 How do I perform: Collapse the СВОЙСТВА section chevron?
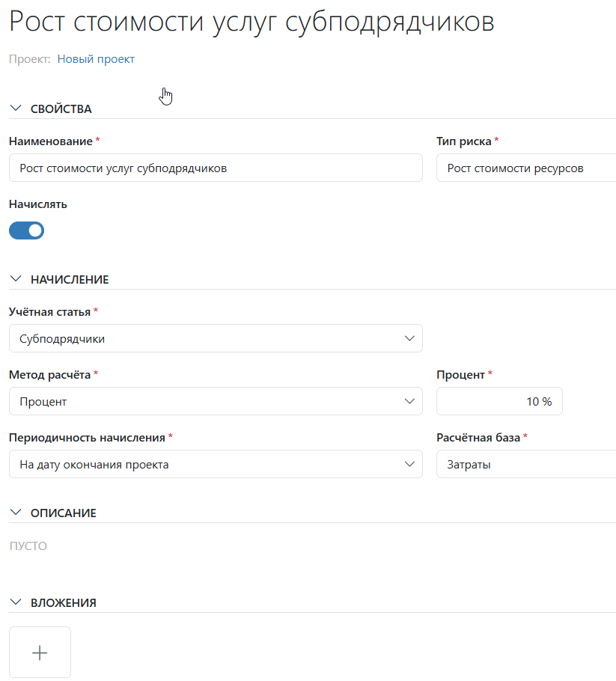pyautogui.click(x=16, y=109)
